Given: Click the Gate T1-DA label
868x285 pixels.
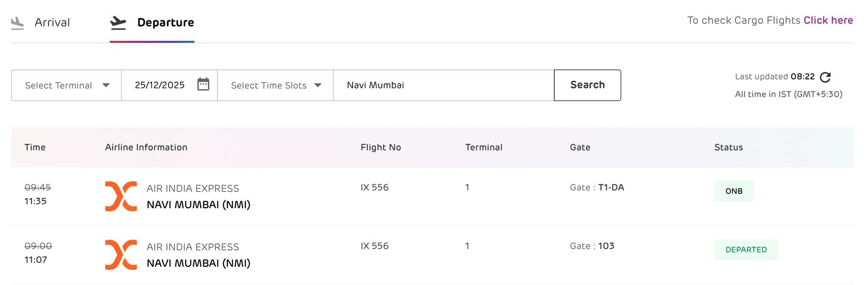Looking at the screenshot, I should 597,187.
